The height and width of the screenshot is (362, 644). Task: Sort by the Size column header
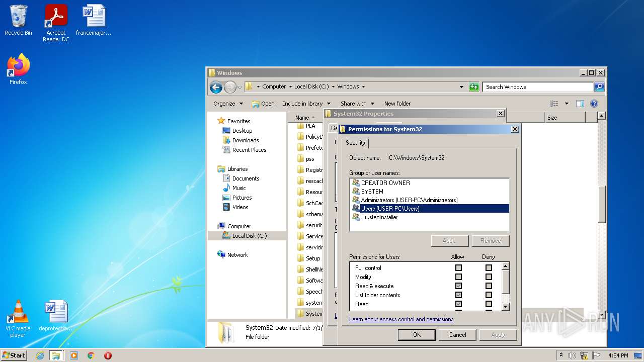tap(565, 118)
